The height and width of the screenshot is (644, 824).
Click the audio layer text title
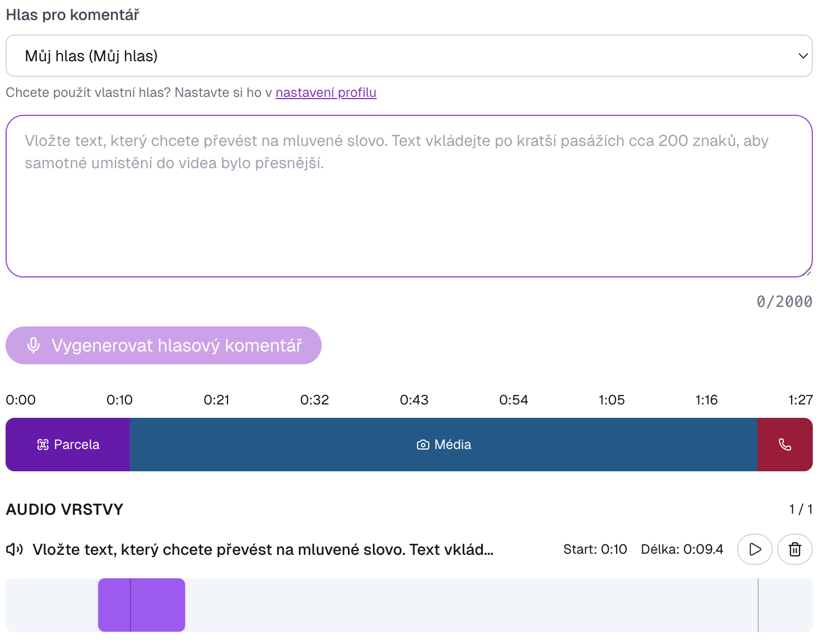pyautogui.click(x=263, y=550)
